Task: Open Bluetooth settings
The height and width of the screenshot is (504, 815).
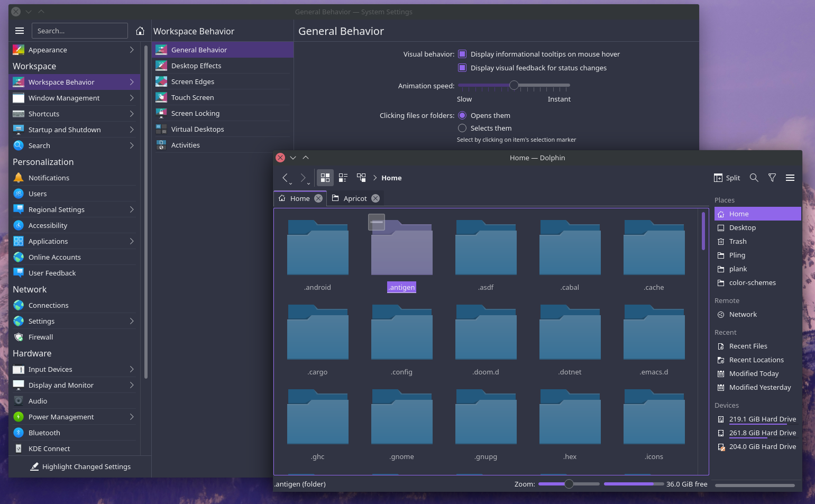Action: pos(73,433)
